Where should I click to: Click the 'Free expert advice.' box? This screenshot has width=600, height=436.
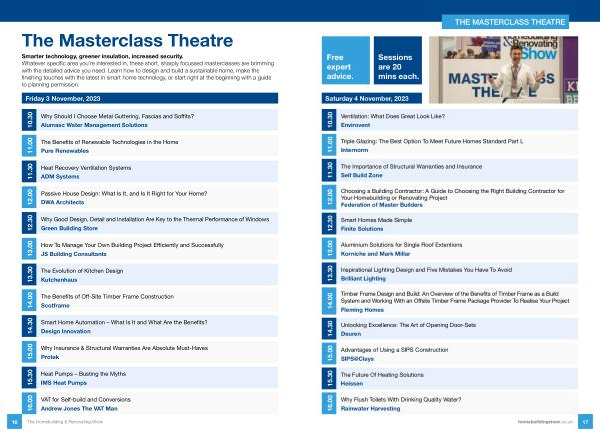click(346, 60)
